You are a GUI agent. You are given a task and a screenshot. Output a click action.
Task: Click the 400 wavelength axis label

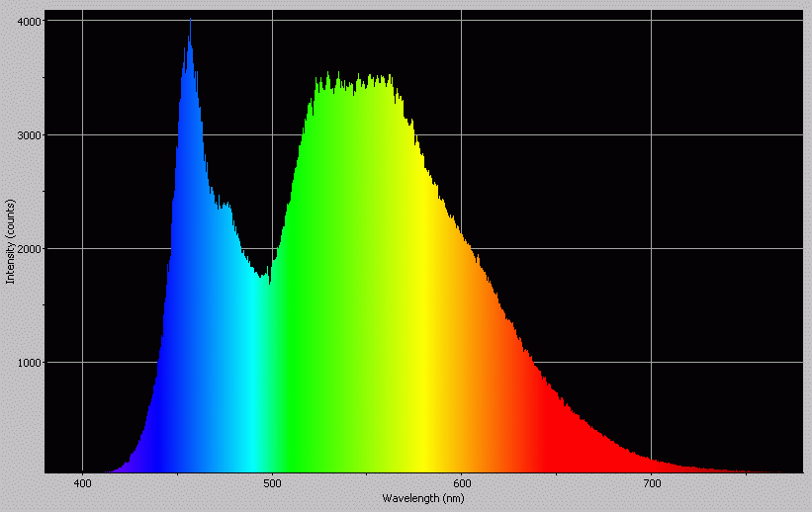point(83,484)
